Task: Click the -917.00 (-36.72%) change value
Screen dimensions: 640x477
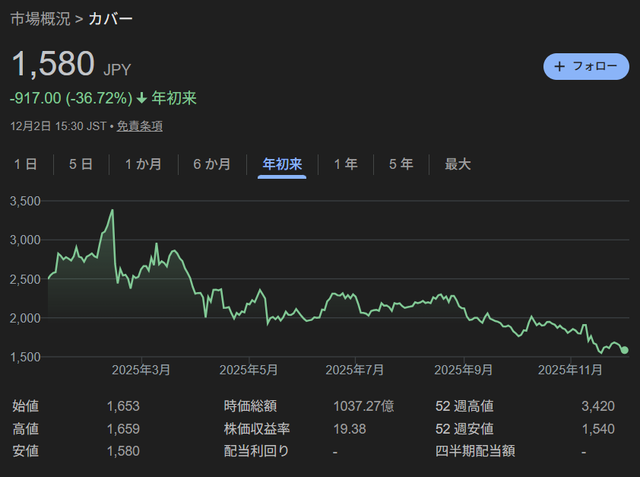Action: (71, 98)
